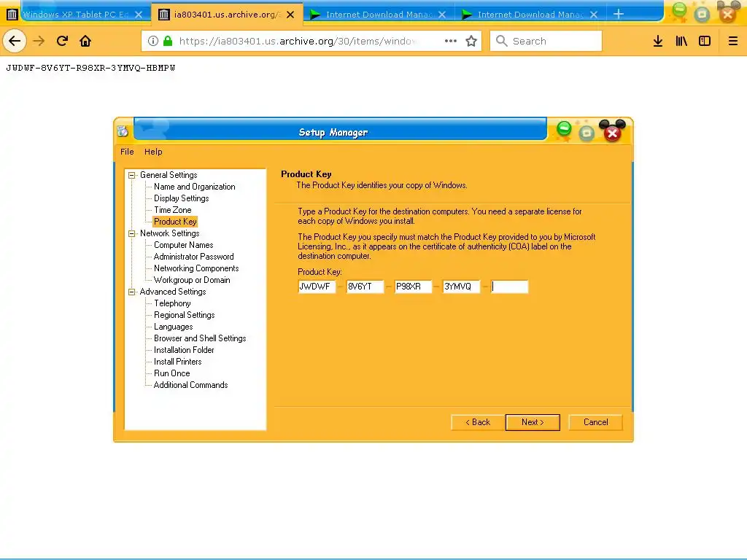Click the Setup Manager title bar icon
Image resolution: width=747 pixels, height=560 pixels.
click(123, 131)
